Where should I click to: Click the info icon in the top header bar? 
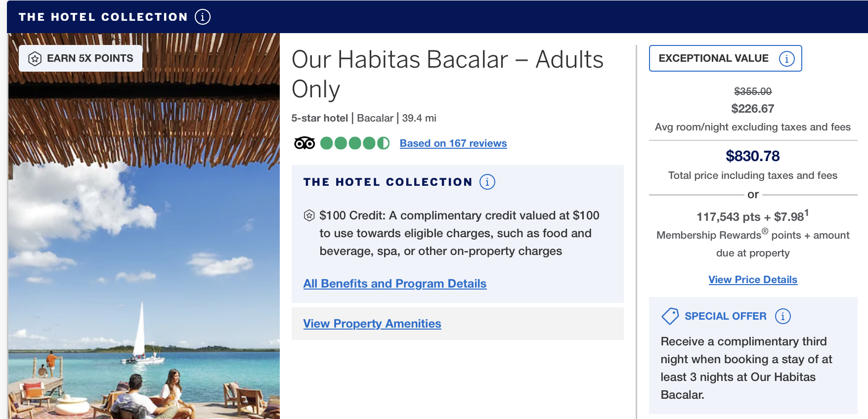(x=203, y=17)
